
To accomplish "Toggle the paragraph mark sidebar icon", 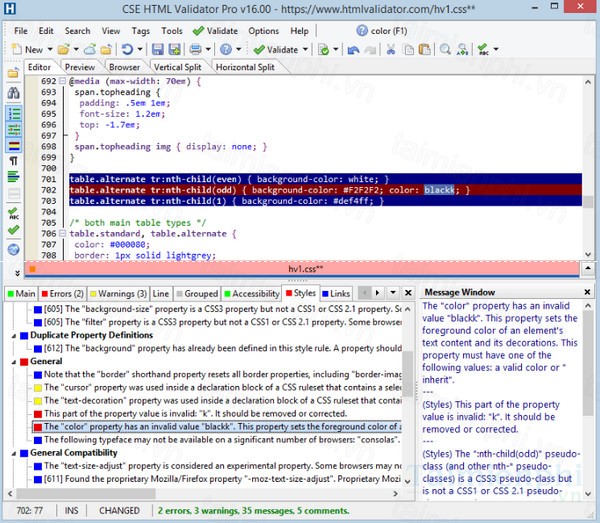I will coord(14,161).
